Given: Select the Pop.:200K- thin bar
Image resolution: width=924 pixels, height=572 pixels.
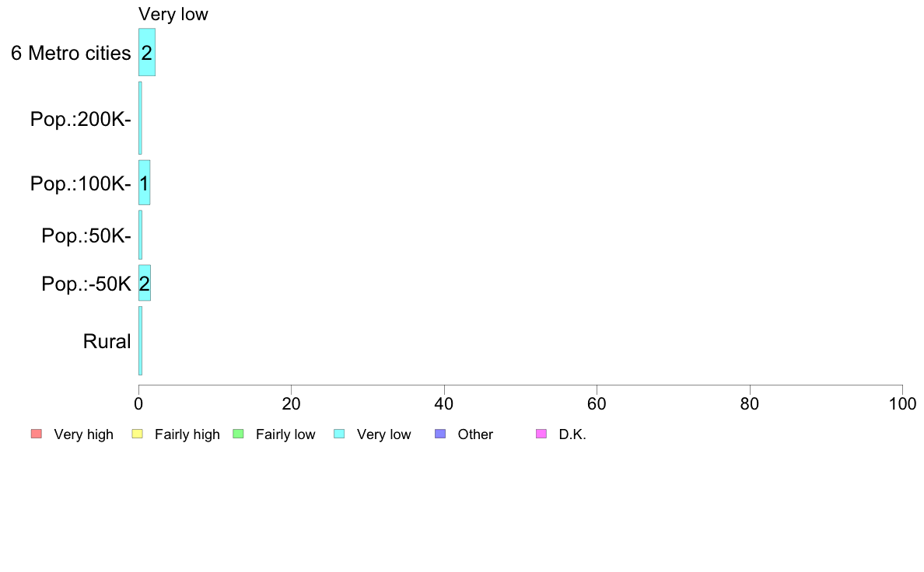Looking at the screenshot, I should click(140, 118).
